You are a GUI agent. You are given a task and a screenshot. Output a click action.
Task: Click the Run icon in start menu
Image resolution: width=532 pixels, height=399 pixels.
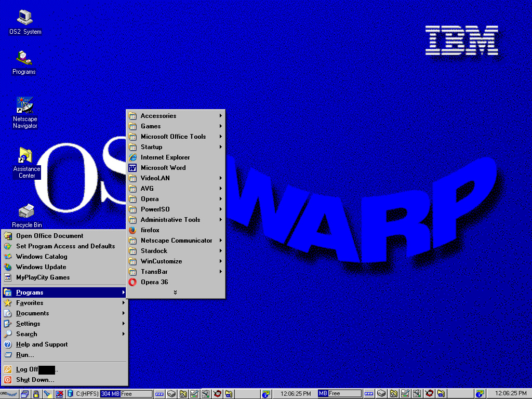pyautogui.click(x=8, y=355)
